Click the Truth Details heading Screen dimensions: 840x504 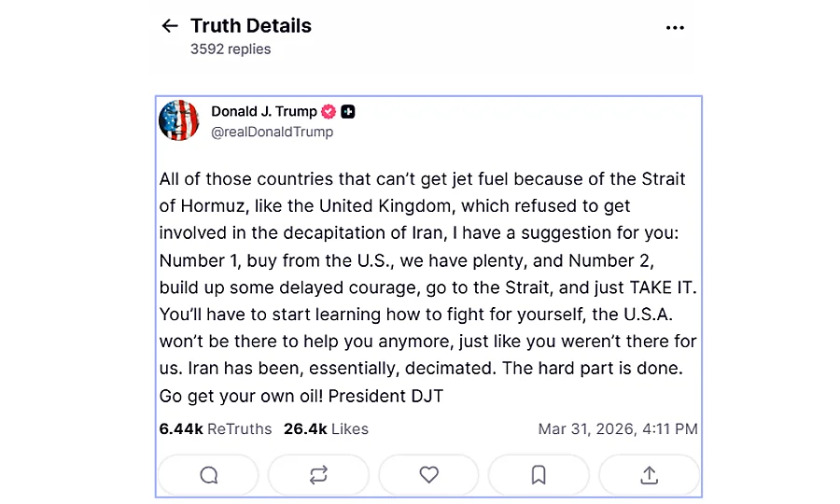pos(251,26)
